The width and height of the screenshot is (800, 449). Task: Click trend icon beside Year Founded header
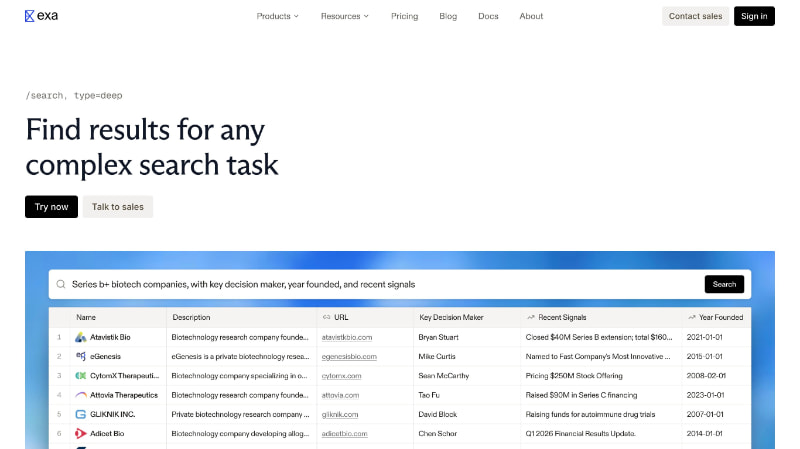(x=692, y=317)
